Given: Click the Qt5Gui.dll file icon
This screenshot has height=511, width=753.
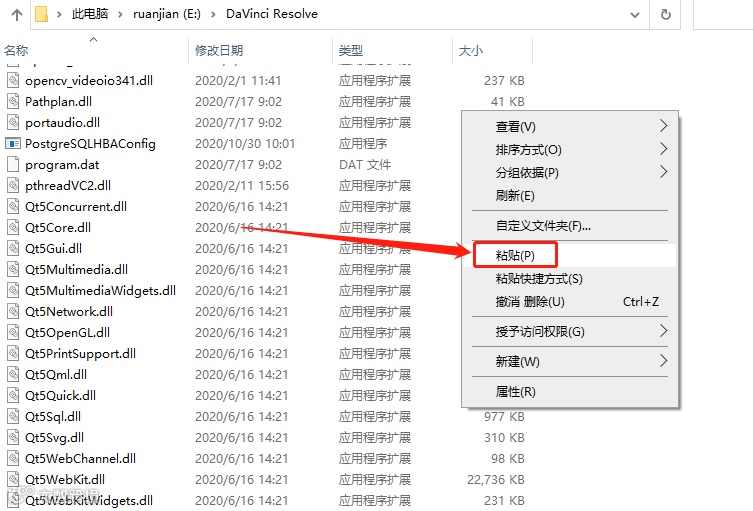Looking at the screenshot, I should (13, 248).
